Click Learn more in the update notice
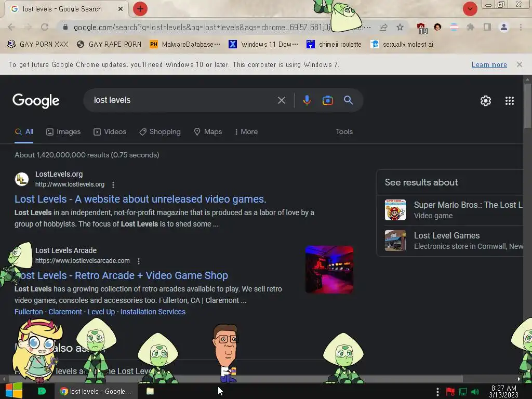Screen dimensions: 532x399 tap(489, 64)
